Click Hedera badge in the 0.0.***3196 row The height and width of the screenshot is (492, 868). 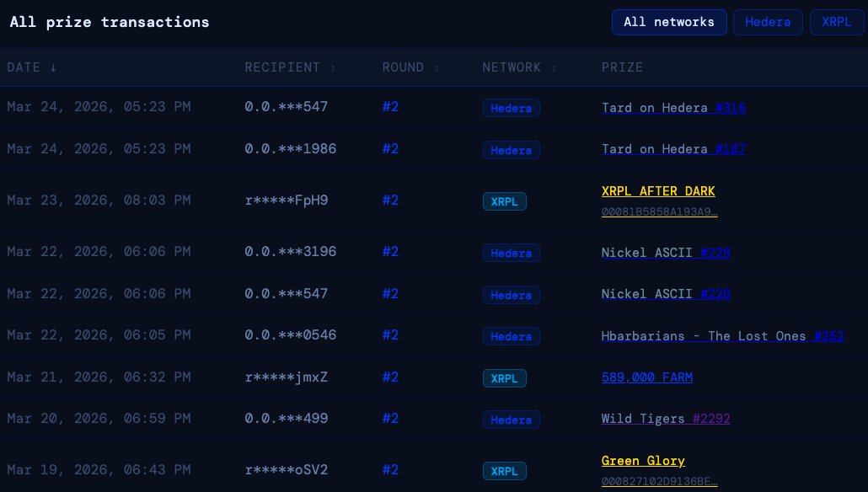(511, 253)
